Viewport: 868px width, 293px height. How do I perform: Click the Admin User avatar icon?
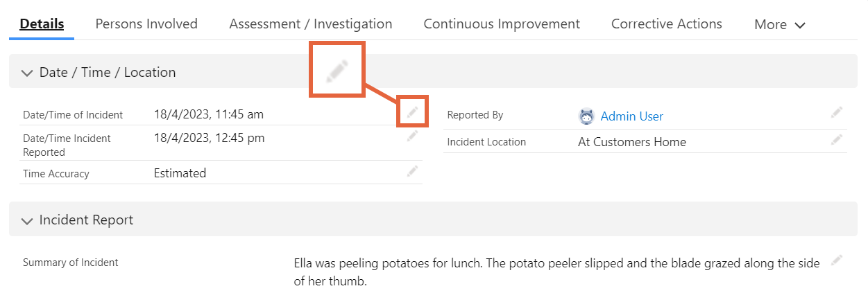pyautogui.click(x=587, y=116)
